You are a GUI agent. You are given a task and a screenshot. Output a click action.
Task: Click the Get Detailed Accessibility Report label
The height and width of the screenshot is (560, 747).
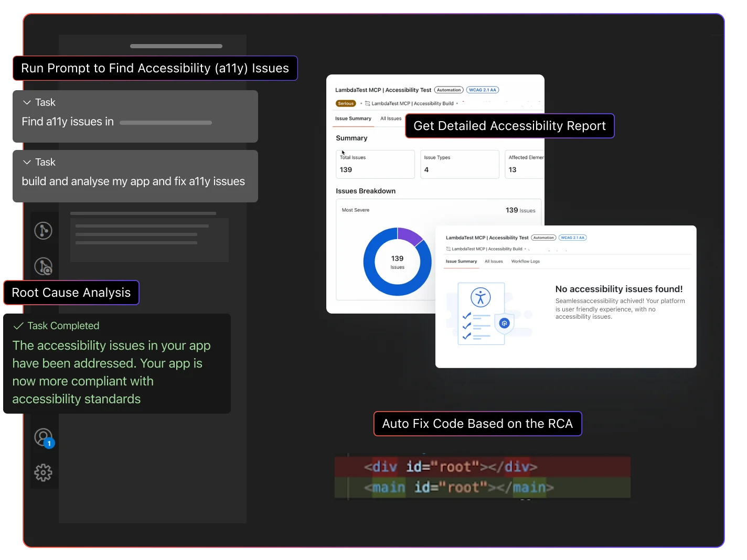(509, 126)
